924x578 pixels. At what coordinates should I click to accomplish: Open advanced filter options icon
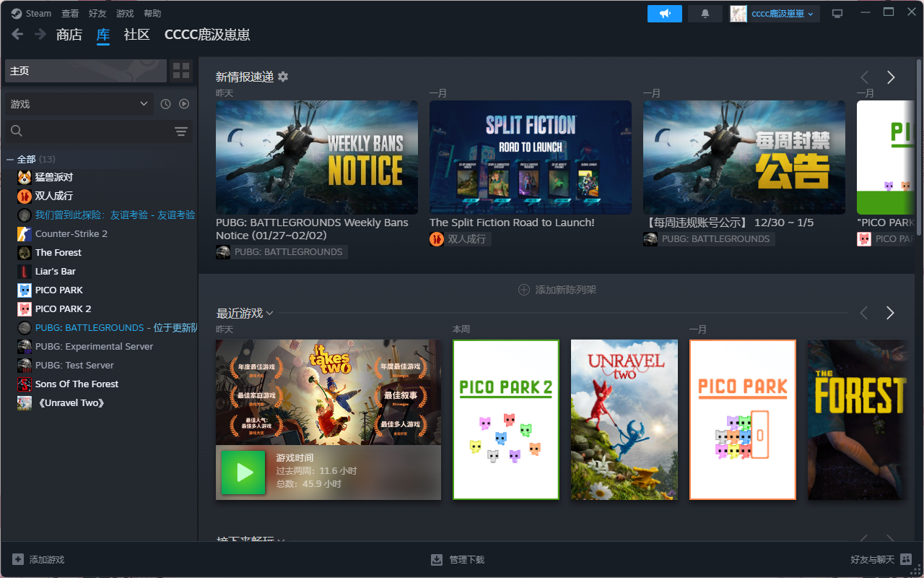tap(180, 131)
